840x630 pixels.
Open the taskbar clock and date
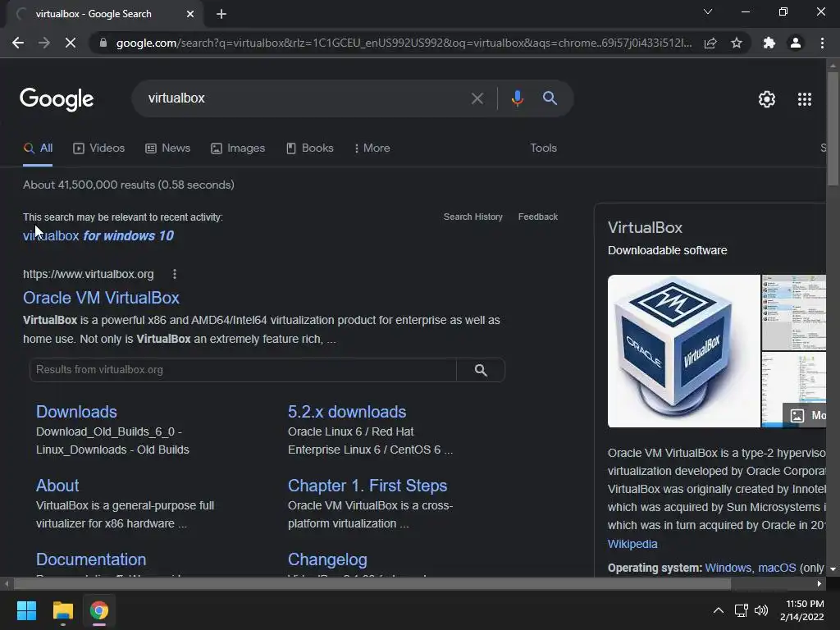tap(802, 610)
